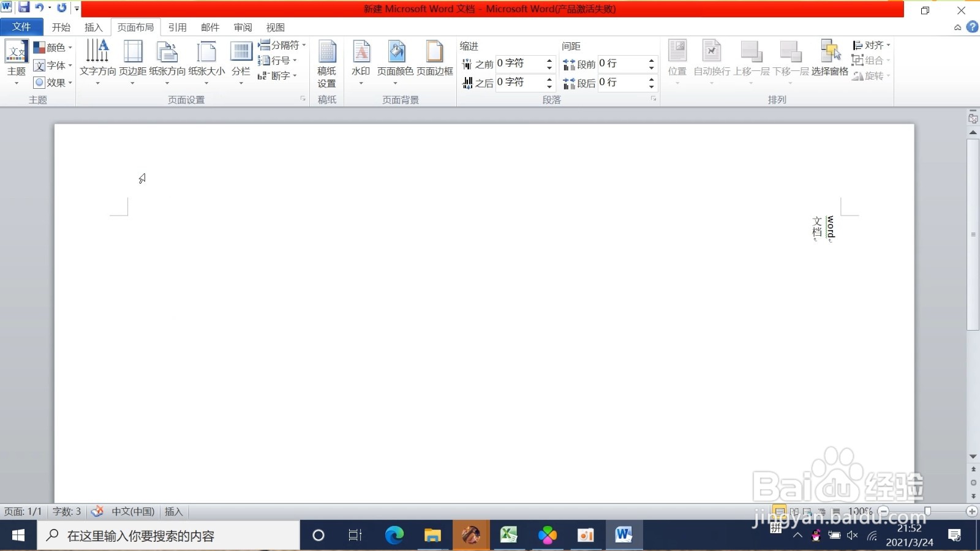Screen dimensions: 980x551
Task: Open the paper Size (纸张大小) menu
Action: [x=206, y=62]
